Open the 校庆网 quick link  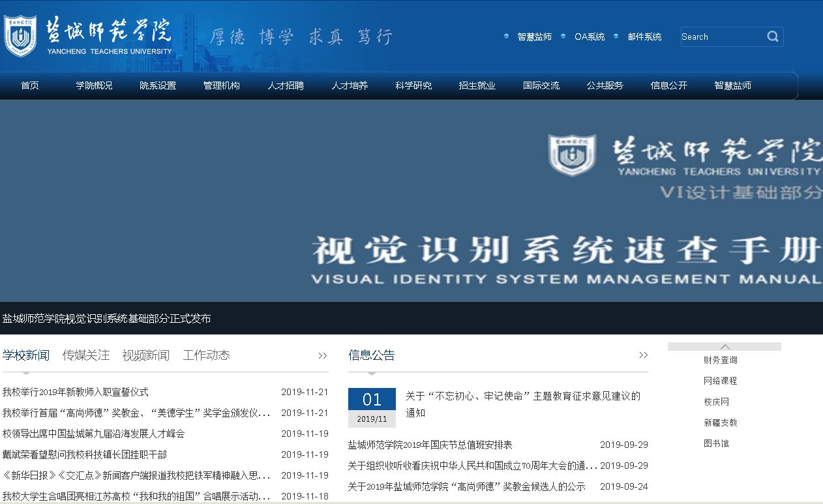(717, 402)
